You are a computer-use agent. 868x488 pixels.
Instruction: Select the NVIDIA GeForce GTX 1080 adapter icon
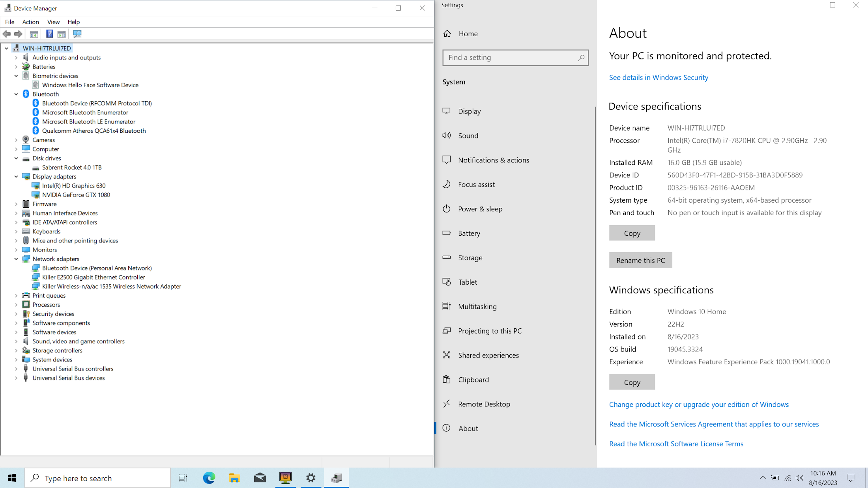36,195
